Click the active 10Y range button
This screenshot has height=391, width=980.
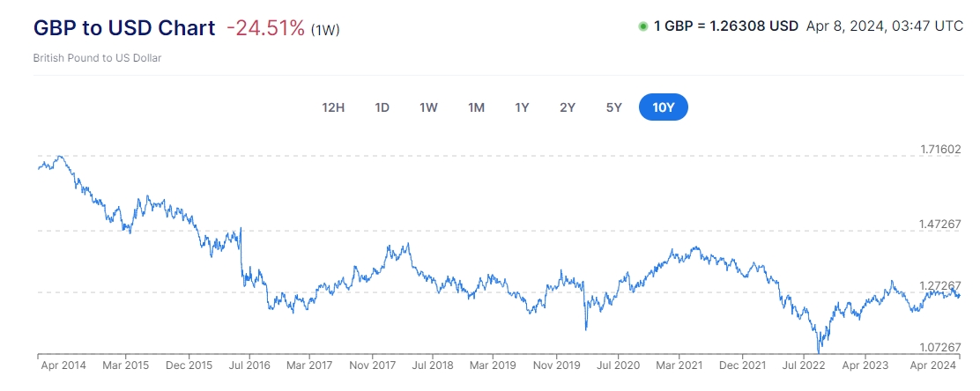664,107
